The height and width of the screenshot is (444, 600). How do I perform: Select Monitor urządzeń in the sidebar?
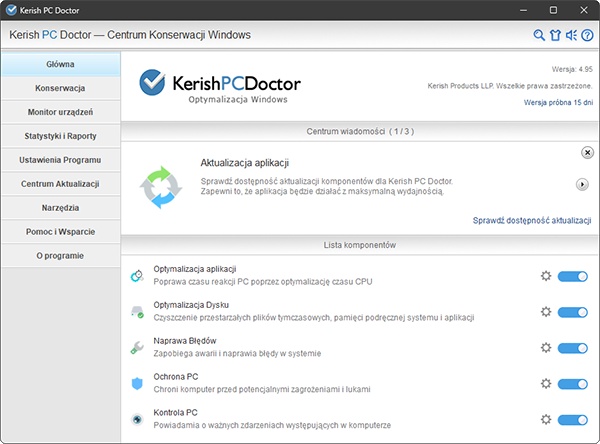click(x=60, y=112)
